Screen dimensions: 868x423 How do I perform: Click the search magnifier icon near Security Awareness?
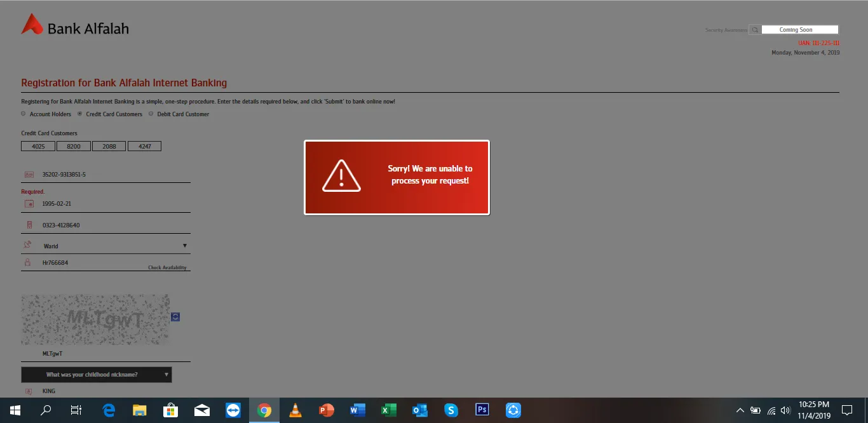coord(754,30)
